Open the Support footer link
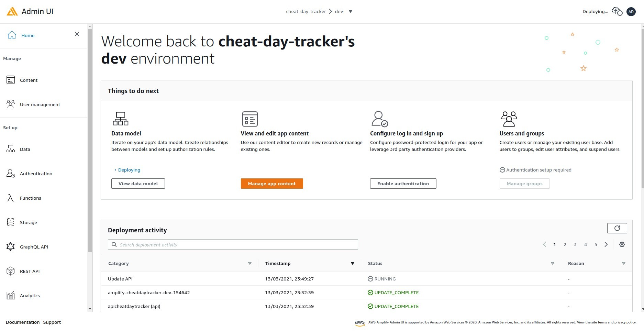The width and height of the screenshot is (644, 331). click(x=52, y=322)
